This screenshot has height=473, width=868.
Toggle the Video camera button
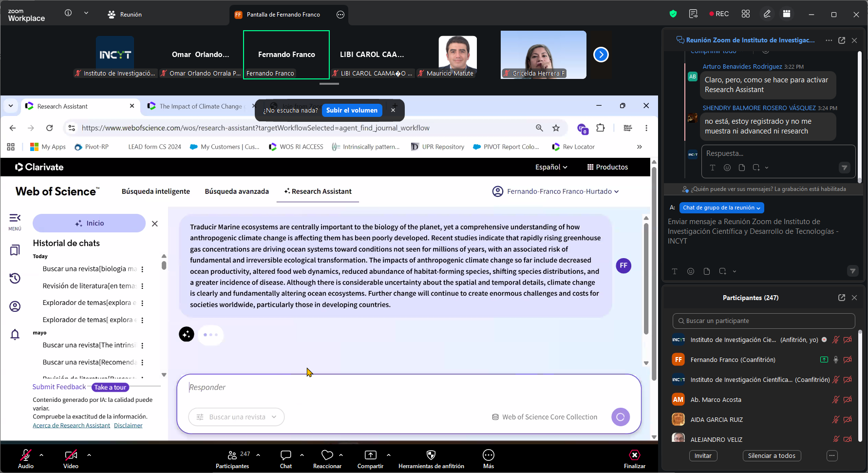[71, 459]
